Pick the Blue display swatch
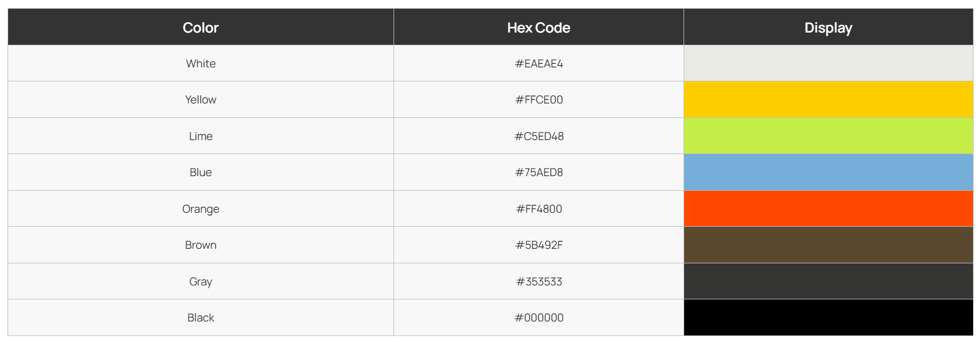This screenshot has height=343, width=980. click(x=828, y=172)
